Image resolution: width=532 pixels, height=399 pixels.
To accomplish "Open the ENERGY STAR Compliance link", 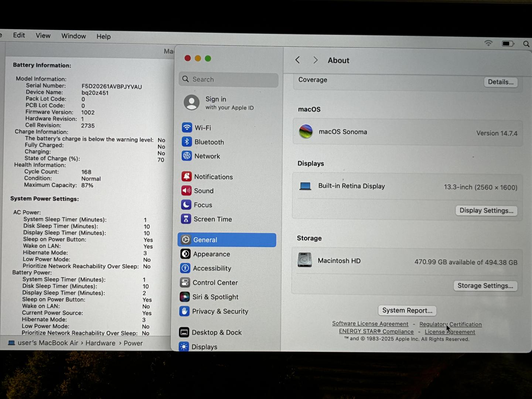I will (x=376, y=331).
